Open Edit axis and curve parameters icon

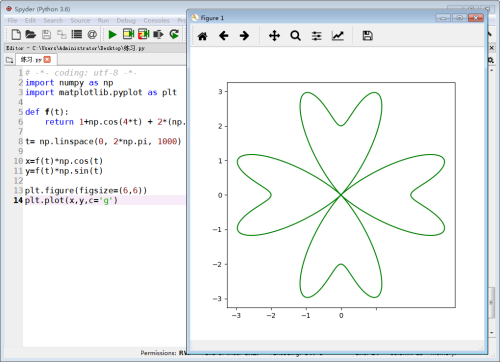[338, 36]
